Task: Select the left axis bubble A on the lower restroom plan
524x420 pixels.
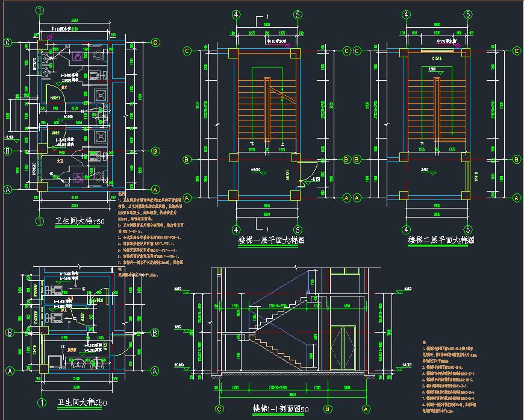Action: coord(10,371)
